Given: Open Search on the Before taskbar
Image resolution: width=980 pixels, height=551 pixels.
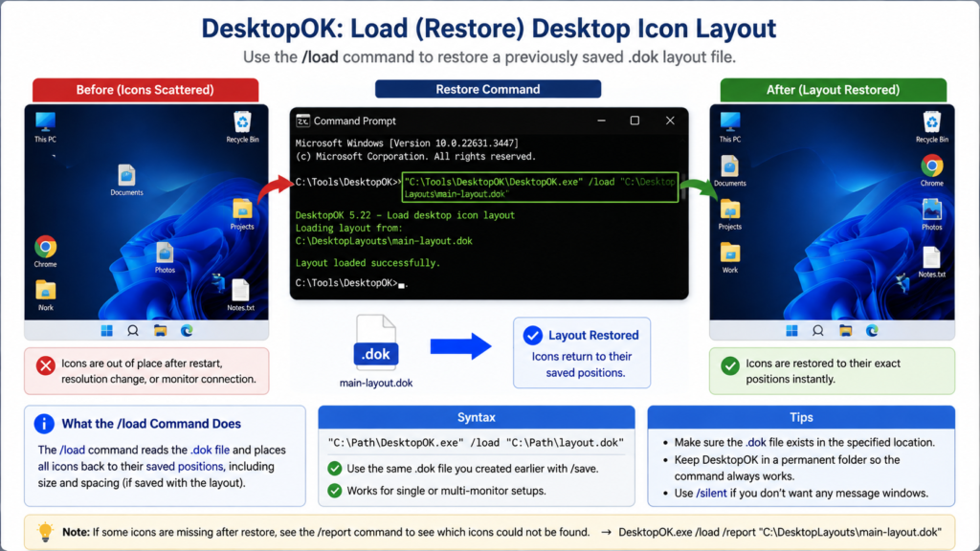Looking at the screenshot, I should click(x=133, y=330).
